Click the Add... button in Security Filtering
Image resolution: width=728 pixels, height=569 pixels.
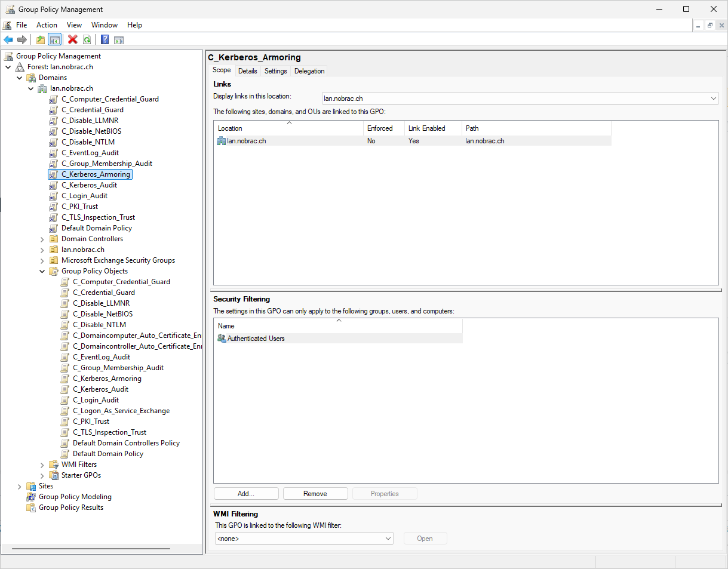pyautogui.click(x=246, y=494)
